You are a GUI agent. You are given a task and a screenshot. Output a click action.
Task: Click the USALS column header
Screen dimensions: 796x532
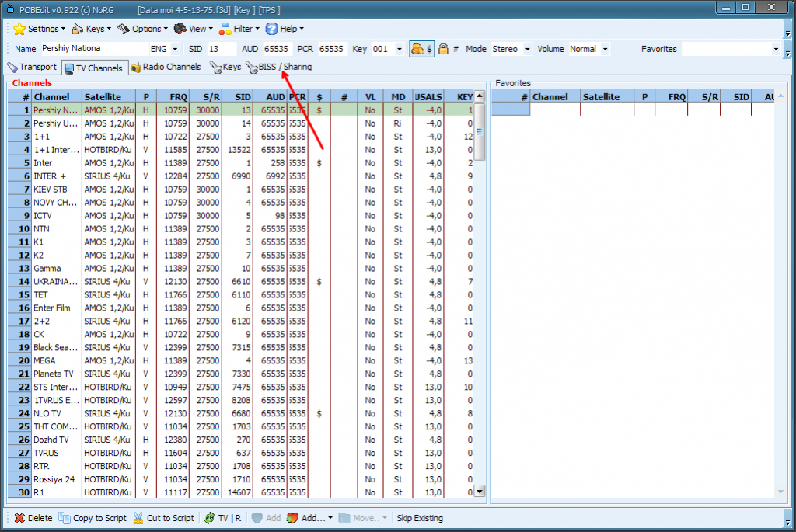point(428,96)
